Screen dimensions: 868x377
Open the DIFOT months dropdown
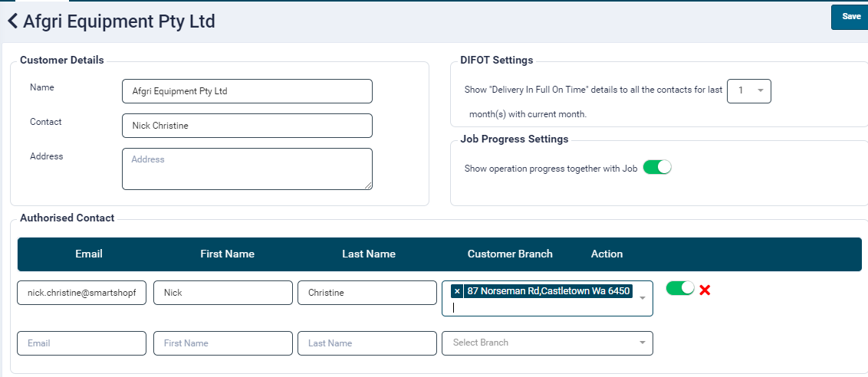[748, 91]
